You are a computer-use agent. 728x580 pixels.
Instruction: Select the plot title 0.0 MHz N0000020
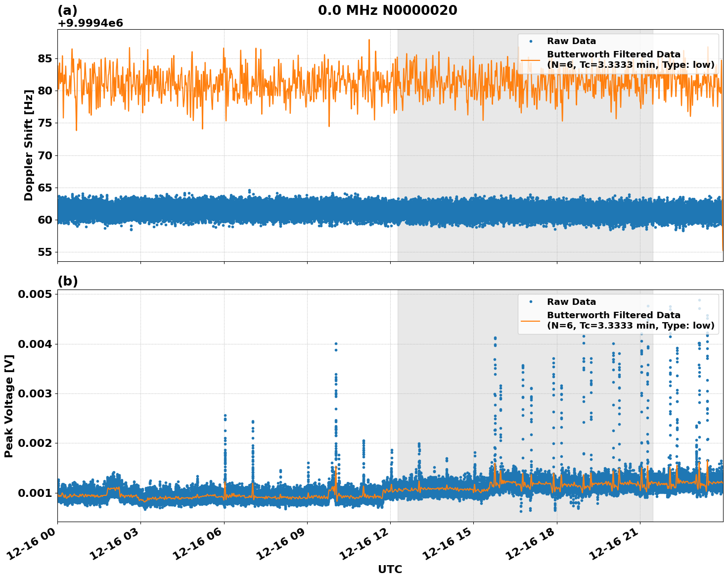tap(388, 9)
